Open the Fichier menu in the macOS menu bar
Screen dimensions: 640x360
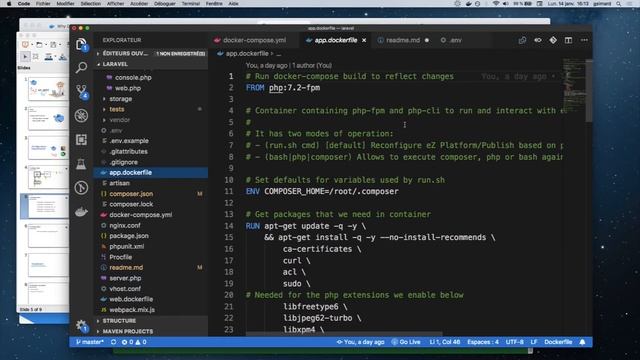coord(43,3)
